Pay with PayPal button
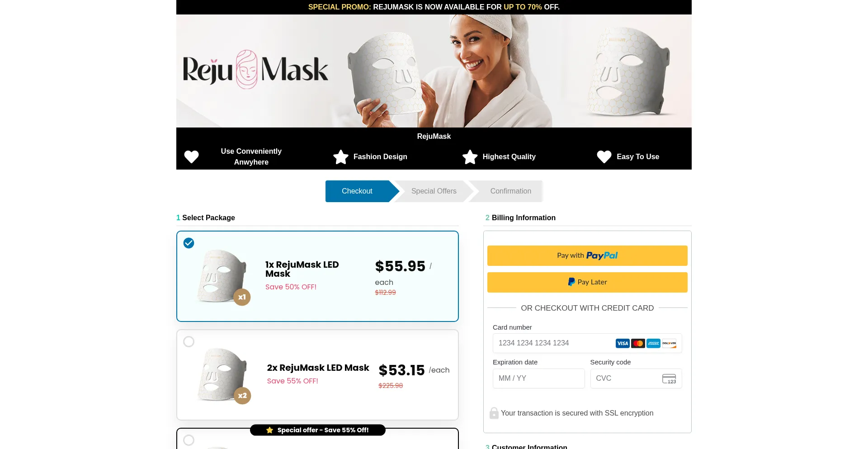The height and width of the screenshot is (449, 868). point(587,255)
